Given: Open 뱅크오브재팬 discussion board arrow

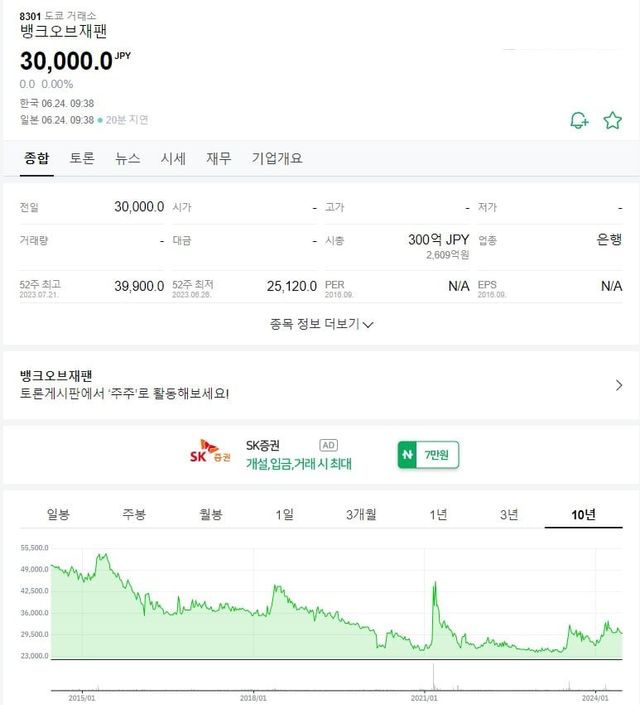Looking at the screenshot, I should pyautogui.click(x=619, y=385).
